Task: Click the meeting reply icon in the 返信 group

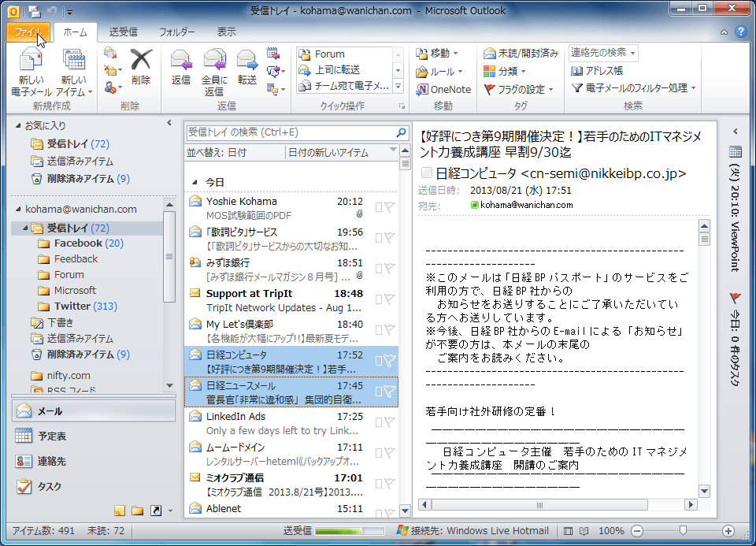Action: coord(273,53)
